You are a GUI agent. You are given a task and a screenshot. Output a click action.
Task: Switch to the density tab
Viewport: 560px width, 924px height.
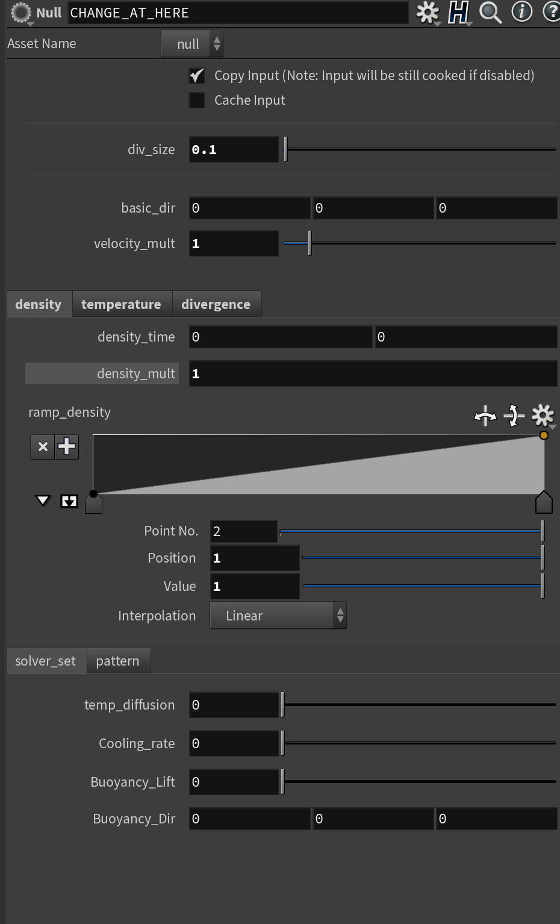pyautogui.click(x=39, y=304)
